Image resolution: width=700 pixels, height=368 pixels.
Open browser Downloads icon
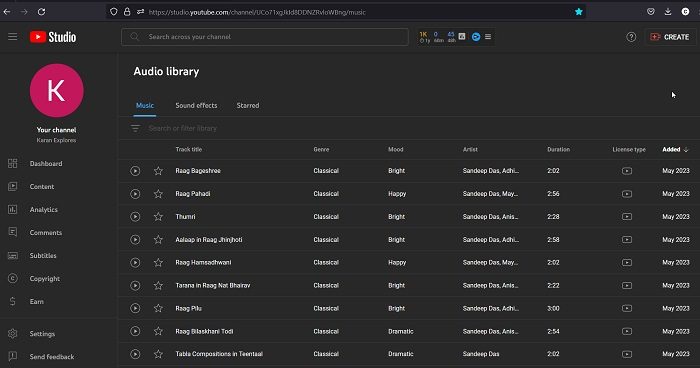[x=668, y=12]
